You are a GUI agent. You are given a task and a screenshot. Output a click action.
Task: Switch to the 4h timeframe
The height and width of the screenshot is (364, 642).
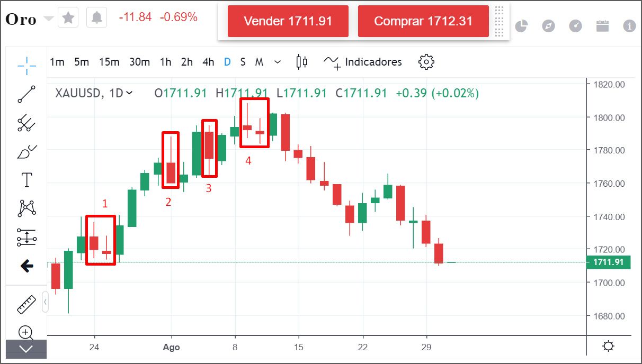[x=208, y=62]
